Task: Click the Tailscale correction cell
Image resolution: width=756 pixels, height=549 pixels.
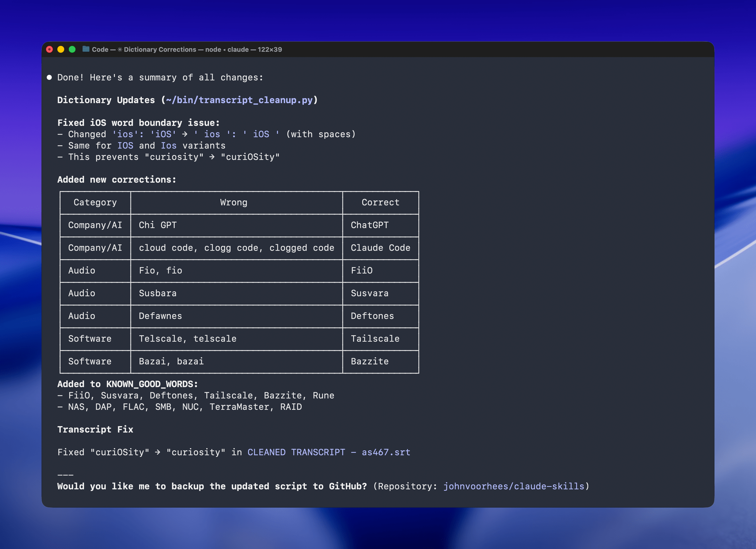Action: pos(375,339)
